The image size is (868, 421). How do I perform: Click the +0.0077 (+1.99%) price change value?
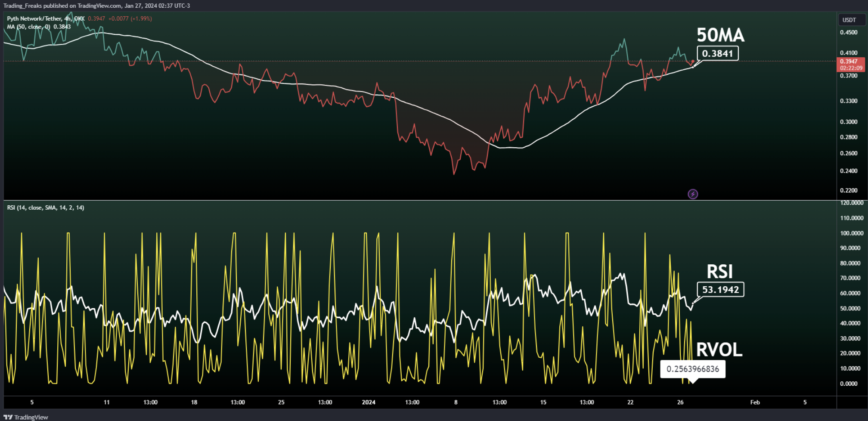pos(130,19)
